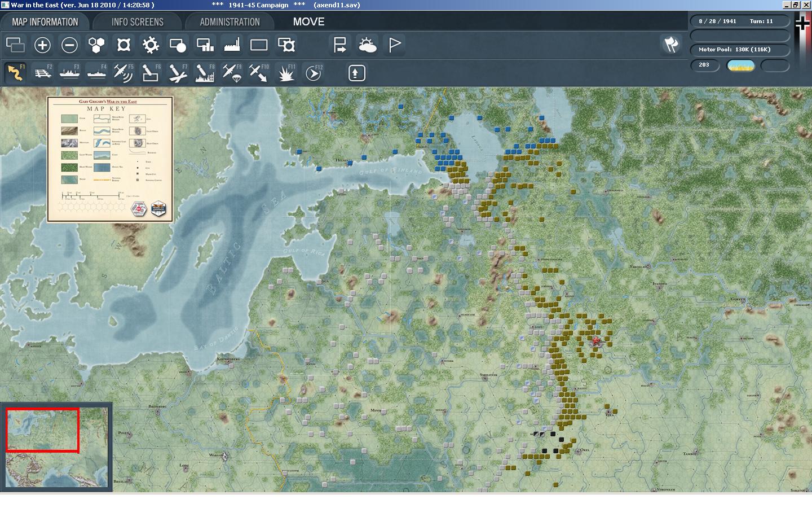This screenshot has height=508, width=812.
Task: Select F3 naval transport ship icon
Action: 69,73
